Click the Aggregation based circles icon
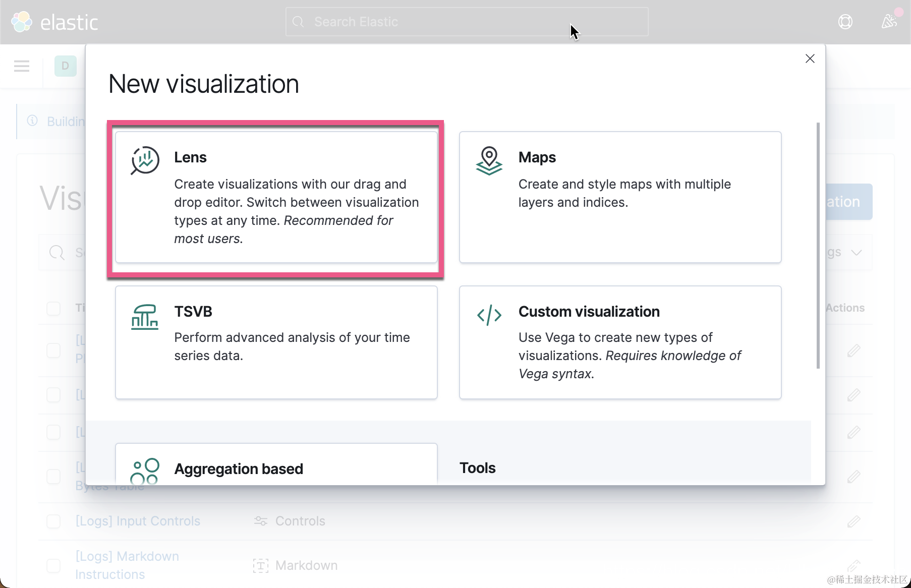The width and height of the screenshot is (911, 588). tap(145, 471)
